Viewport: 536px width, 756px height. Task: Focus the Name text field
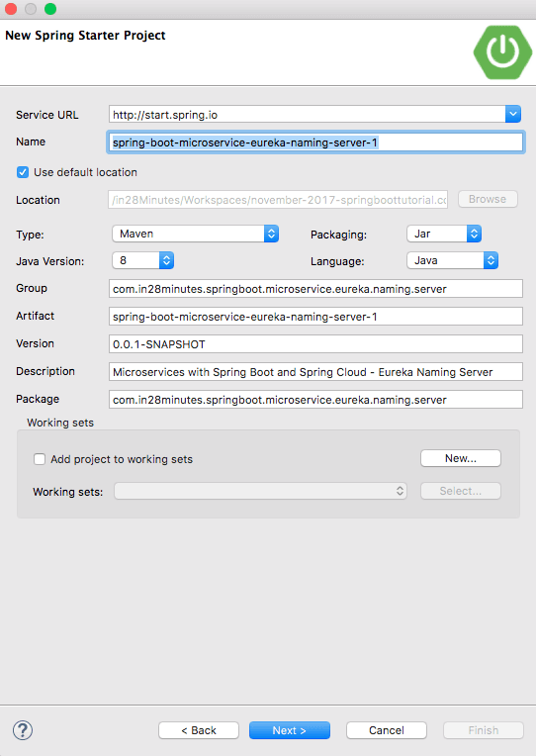pyautogui.click(x=315, y=142)
